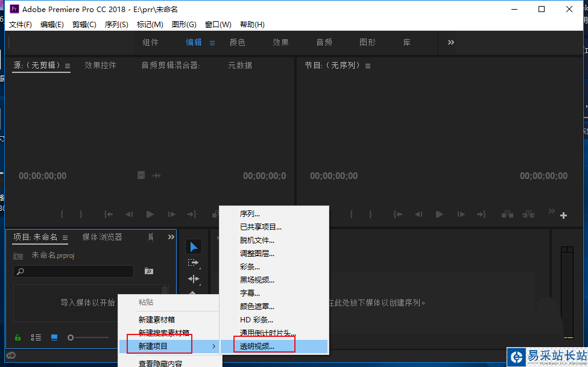Click Go to Out in Source monitor
The height and width of the screenshot is (367, 588).
192,215
